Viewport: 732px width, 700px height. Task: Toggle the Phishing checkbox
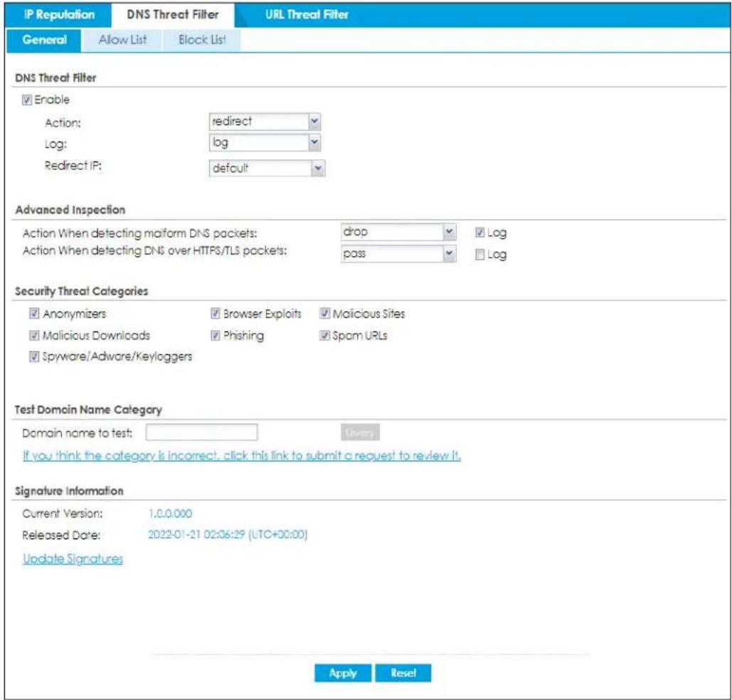pyautogui.click(x=216, y=335)
